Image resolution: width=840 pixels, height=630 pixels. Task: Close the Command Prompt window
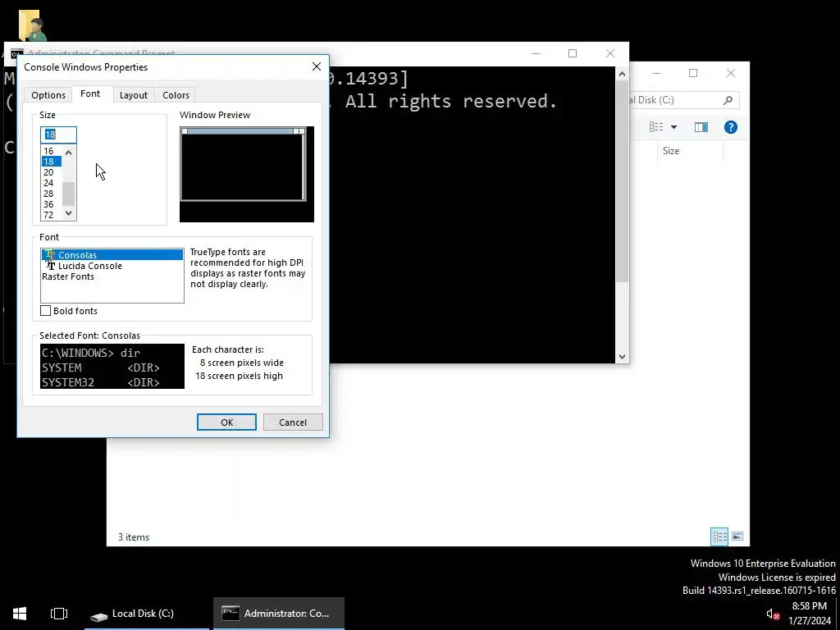click(x=610, y=53)
